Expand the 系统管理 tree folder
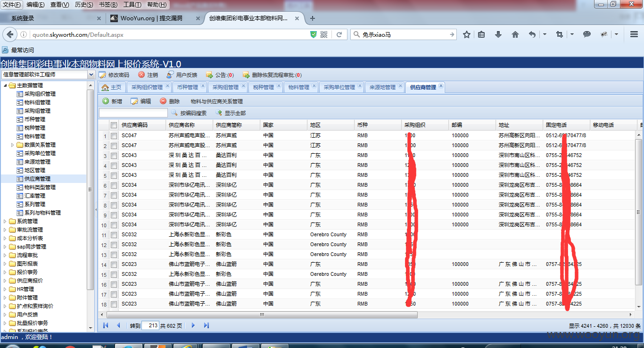This screenshot has height=348, width=644. pyautogui.click(x=5, y=221)
